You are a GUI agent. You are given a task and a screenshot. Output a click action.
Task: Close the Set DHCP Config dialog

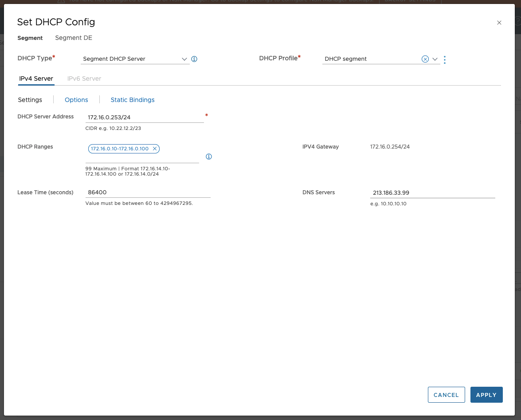click(499, 23)
